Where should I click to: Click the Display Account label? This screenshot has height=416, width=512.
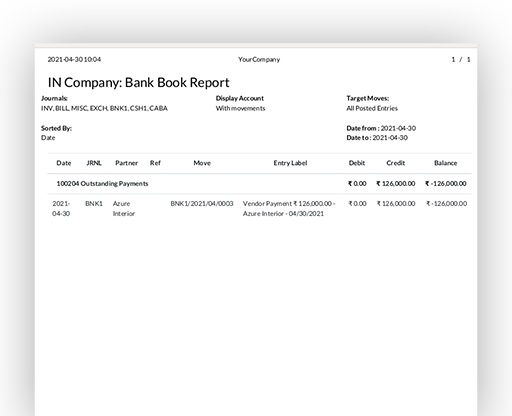pyautogui.click(x=240, y=98)
